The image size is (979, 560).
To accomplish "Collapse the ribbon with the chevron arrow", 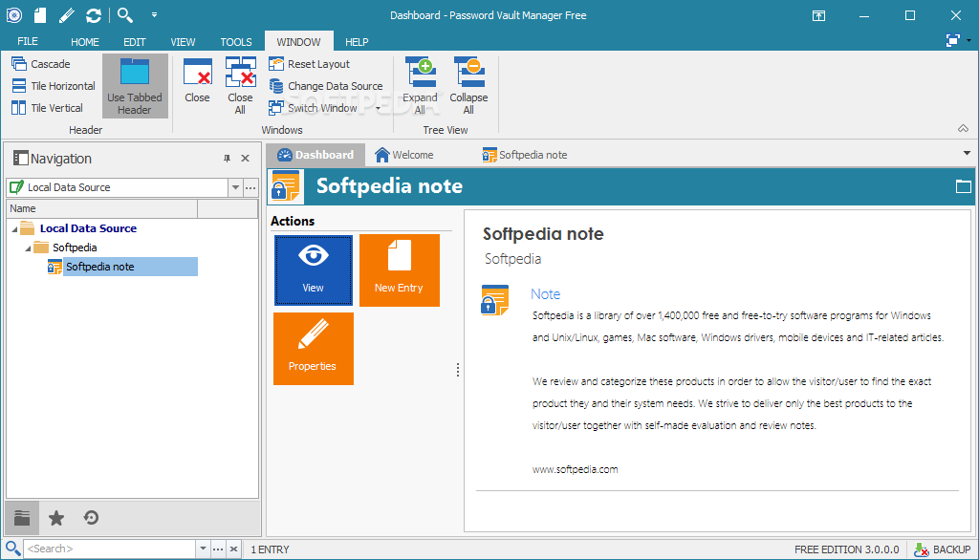I will (x=964, y=129).
